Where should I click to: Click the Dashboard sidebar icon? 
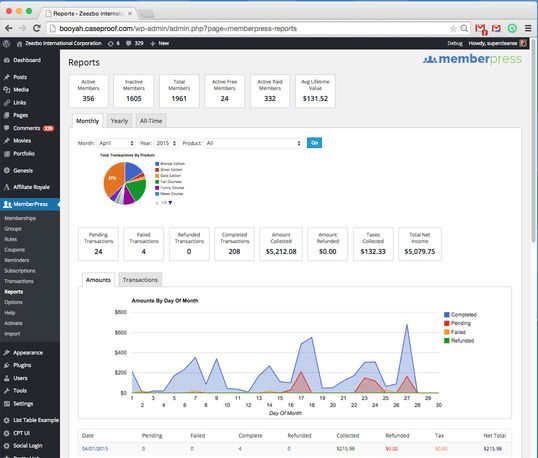point(7,60)
